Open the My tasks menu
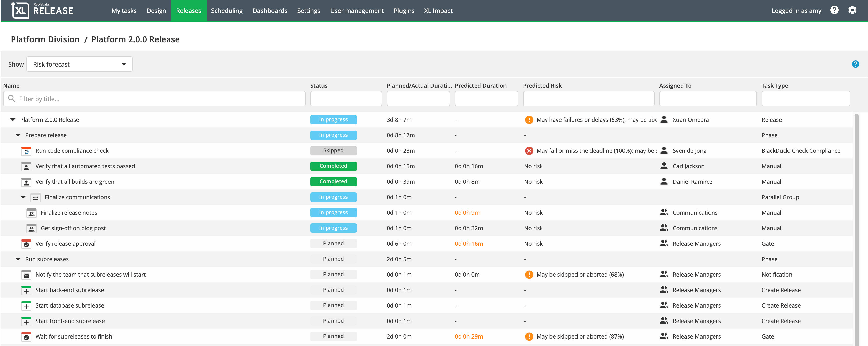The width and height of the screenshot is (868, 346). [124, 10]
